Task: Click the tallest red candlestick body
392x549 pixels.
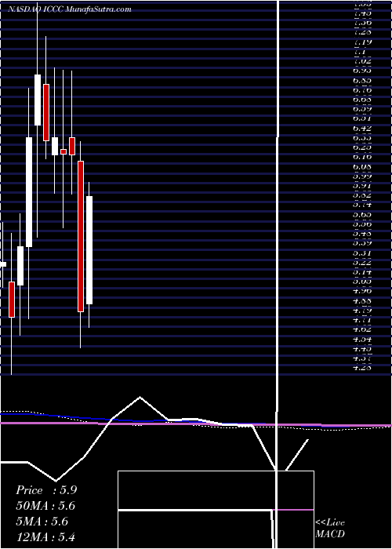Action: 81,236
